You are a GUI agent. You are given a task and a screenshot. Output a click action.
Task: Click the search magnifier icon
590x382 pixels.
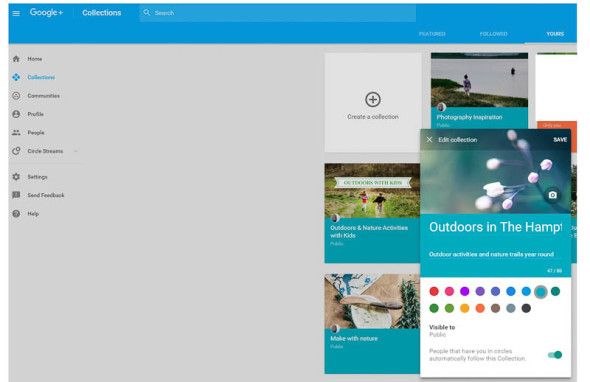(x=147, y=12)
